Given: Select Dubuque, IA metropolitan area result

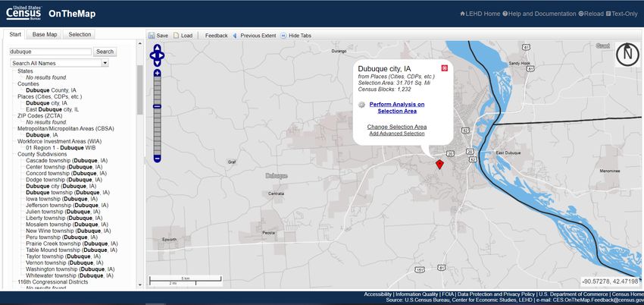Looking at the screenshot, I should pyautogui.click(x=42, y=135).
